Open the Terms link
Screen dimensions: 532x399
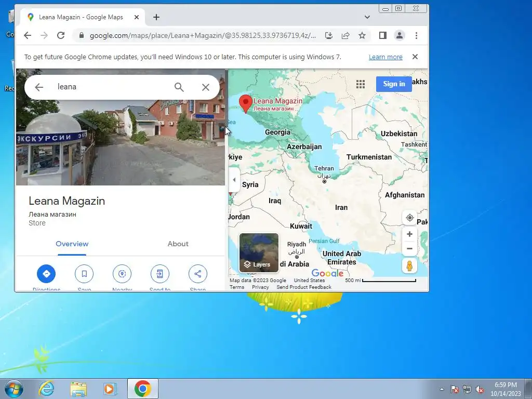237,287
